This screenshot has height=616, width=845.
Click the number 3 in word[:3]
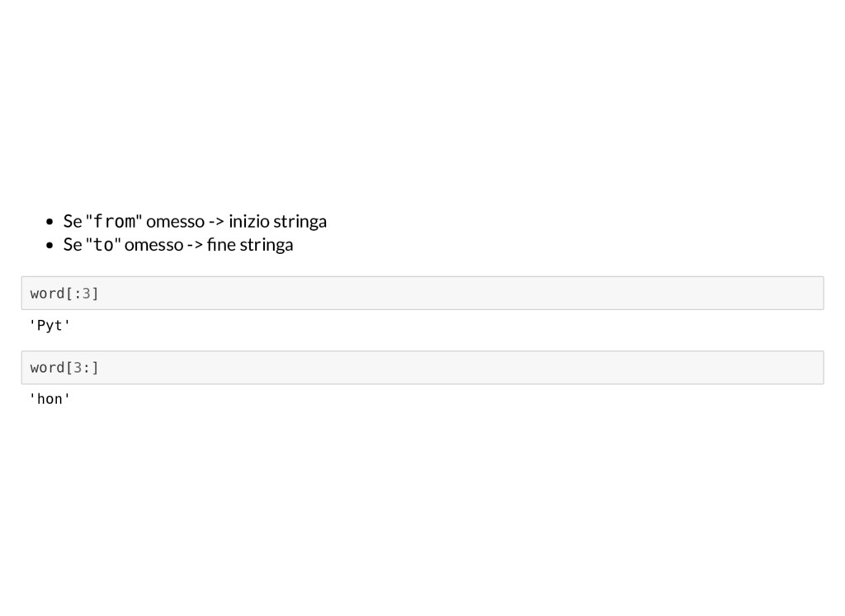[86, 294]
